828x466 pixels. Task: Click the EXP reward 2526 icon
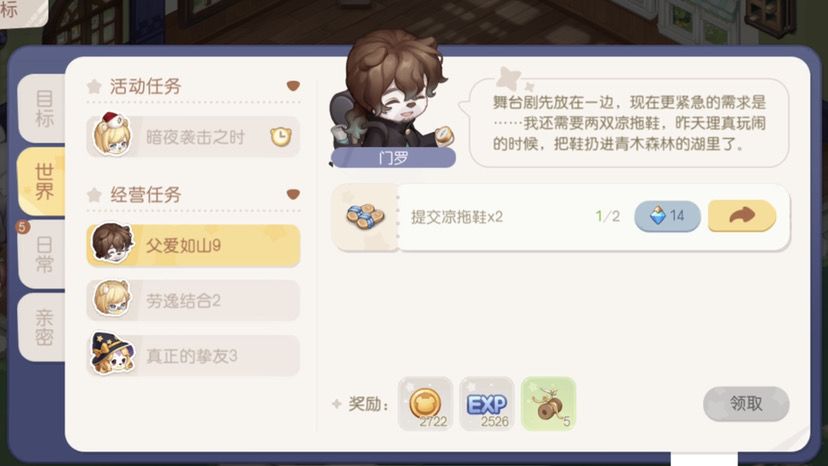[487, 404]
